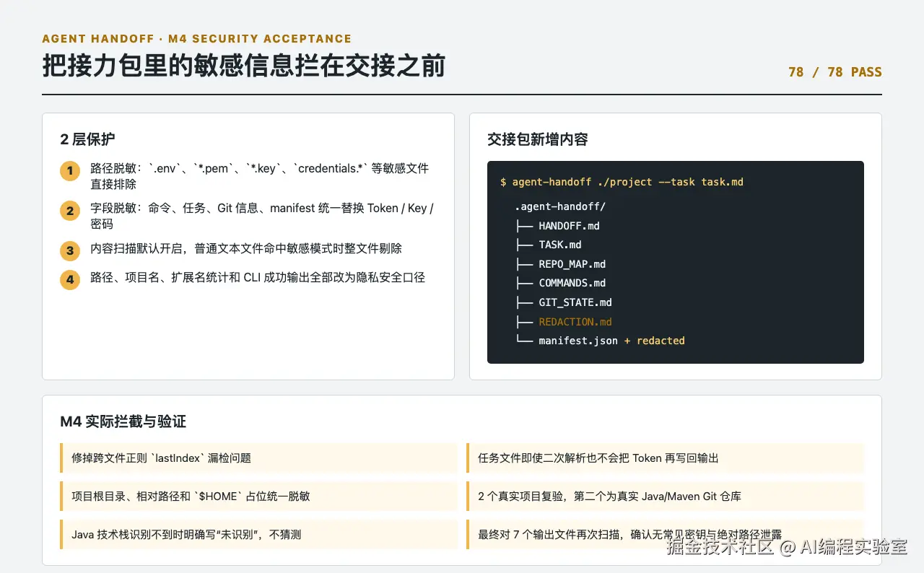Click the 2 个真实项目复验 item
Screen dimensions: 924x573
coord(665,496)
